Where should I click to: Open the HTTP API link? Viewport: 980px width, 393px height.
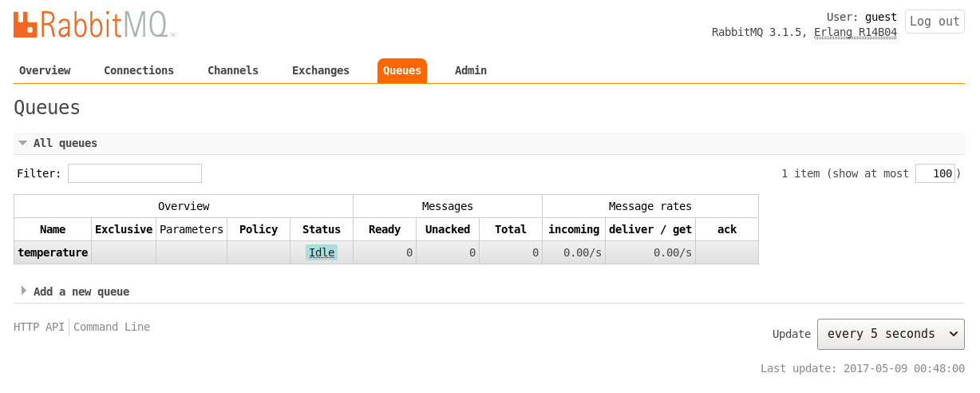pos(39,327)
